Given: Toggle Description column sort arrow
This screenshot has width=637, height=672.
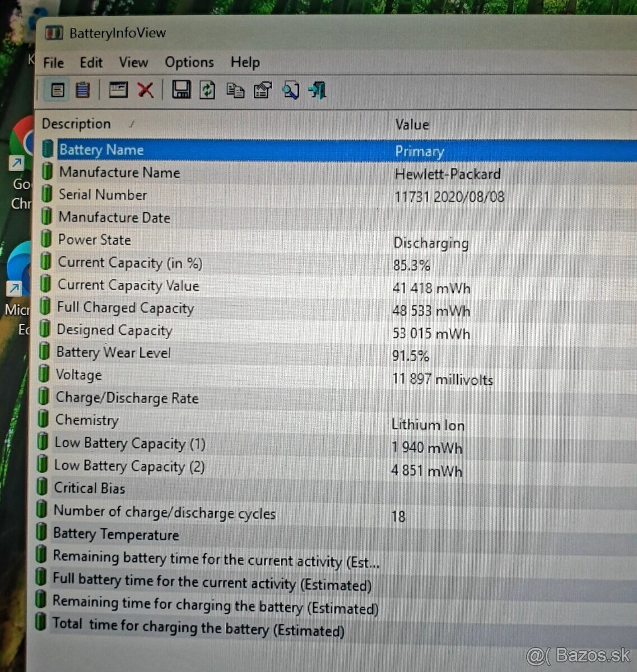Looking at the screenshot, I should 131,124.
